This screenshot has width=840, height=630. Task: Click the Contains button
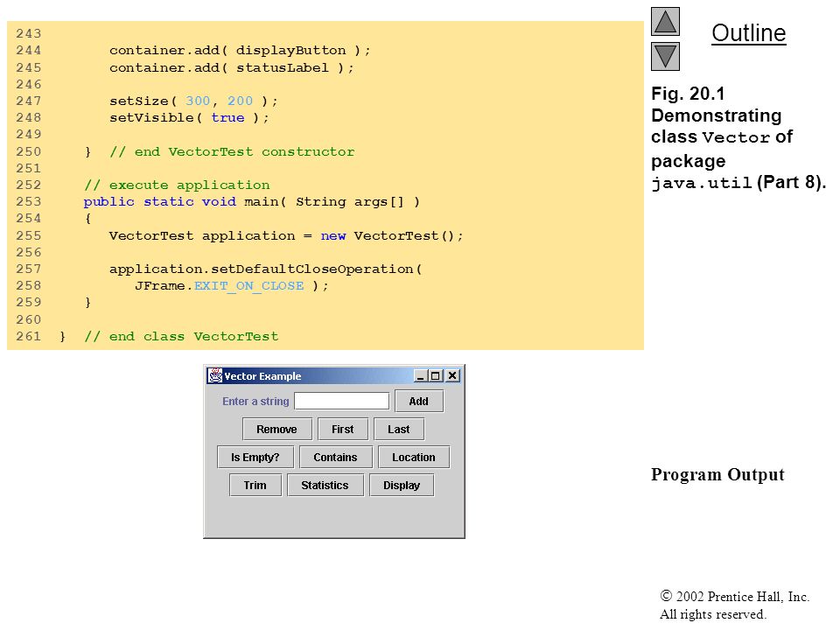[x=335, y=457]
